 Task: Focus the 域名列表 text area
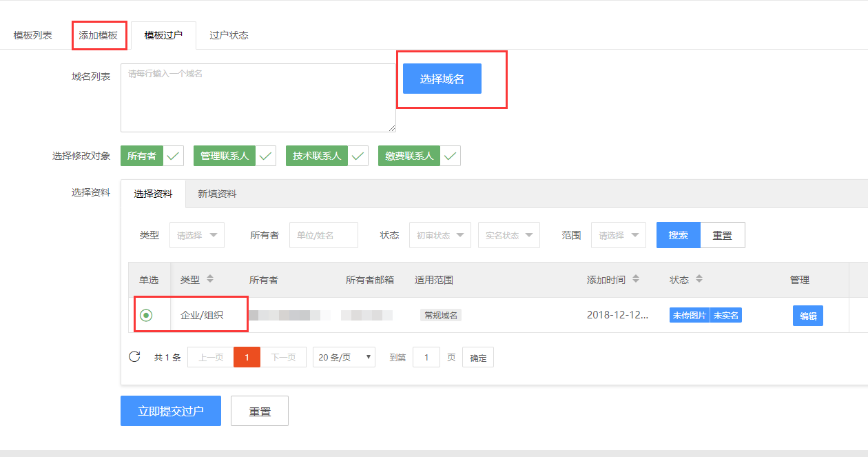pyautogui.click(x=258, y=98)
